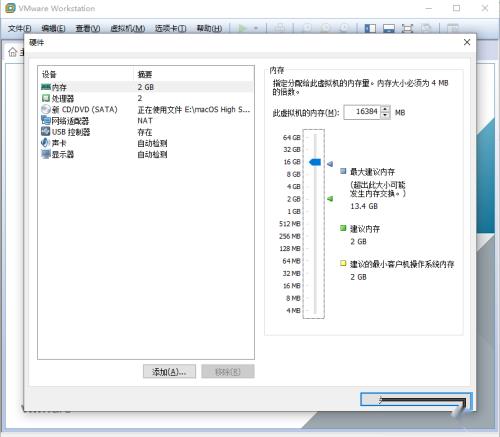Click the revert snapshot toolbar icon
The width and height of the screenshot is (500, 437).
[x=326, y=28]
